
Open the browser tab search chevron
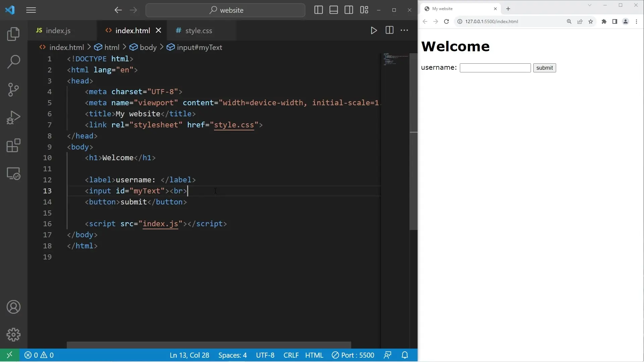point(589,5)
